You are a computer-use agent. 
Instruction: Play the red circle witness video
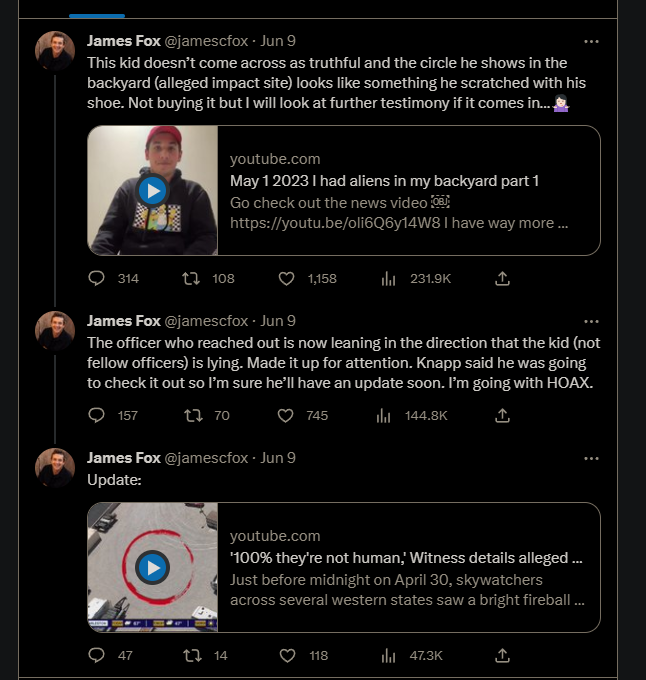point(152,568)
